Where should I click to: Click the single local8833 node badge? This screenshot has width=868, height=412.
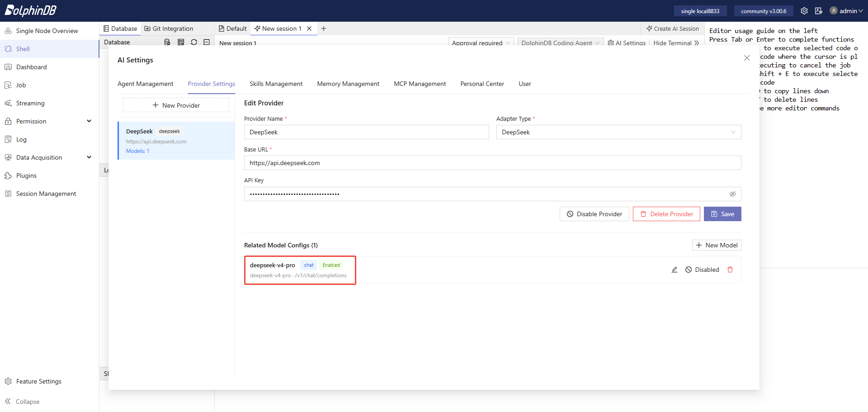tap(700, 11)
